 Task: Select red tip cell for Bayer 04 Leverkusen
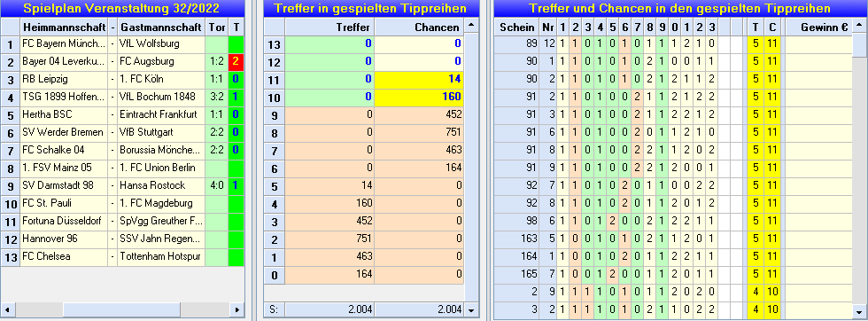[236, 61]
